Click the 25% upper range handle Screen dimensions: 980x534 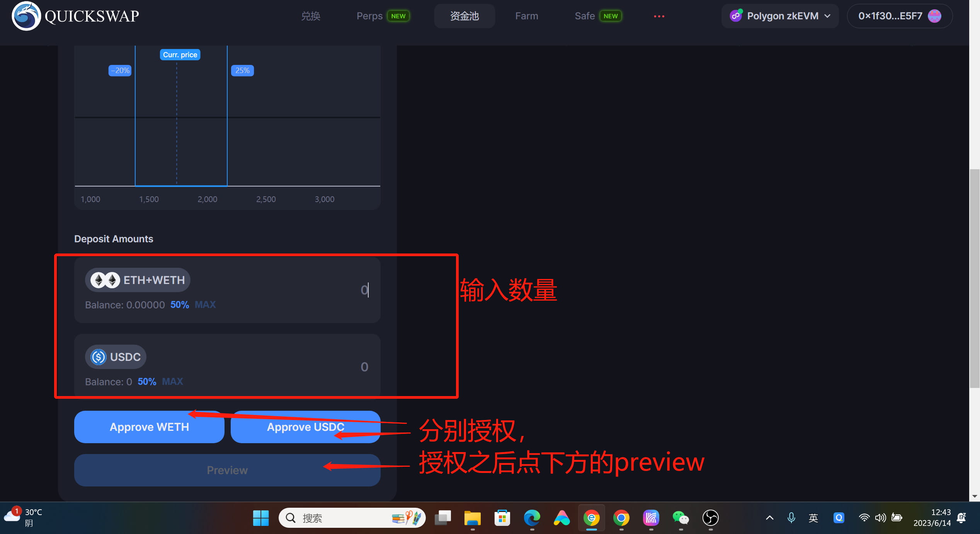[x=242, y=70]
